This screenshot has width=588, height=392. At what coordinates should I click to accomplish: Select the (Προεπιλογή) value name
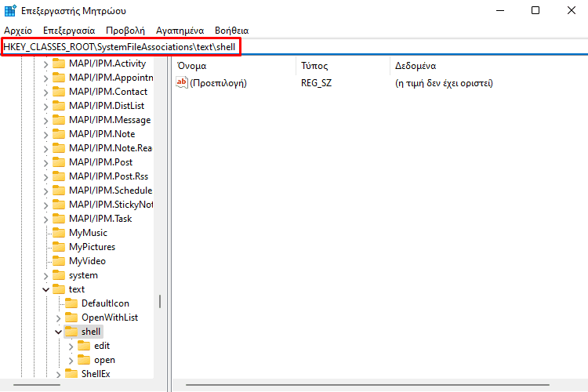click(218, 83)
